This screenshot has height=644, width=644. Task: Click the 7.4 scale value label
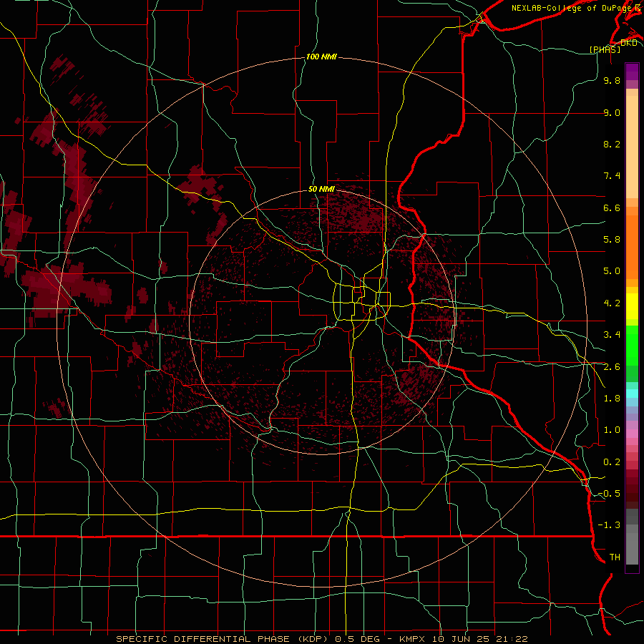click(x=612, y=176)
